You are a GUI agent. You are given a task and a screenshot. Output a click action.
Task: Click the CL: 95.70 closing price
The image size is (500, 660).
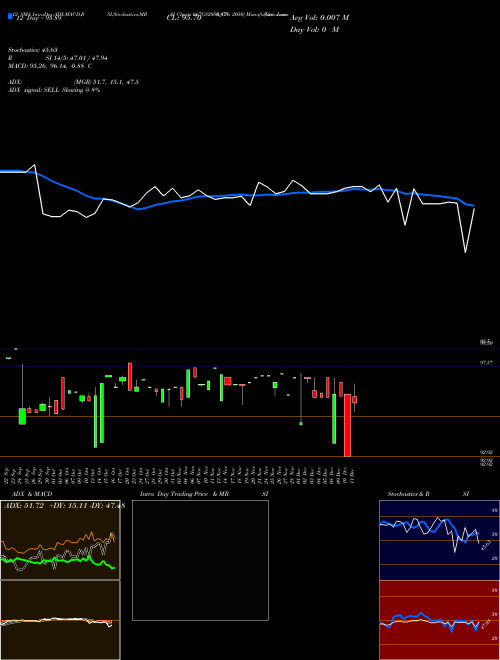184,18
